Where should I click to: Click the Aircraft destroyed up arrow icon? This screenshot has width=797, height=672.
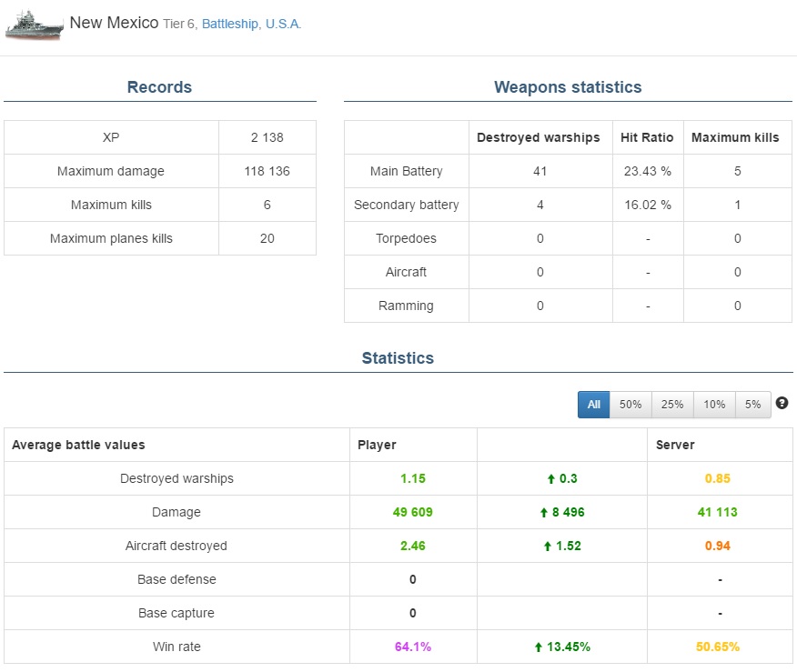[x=548, y=546]
